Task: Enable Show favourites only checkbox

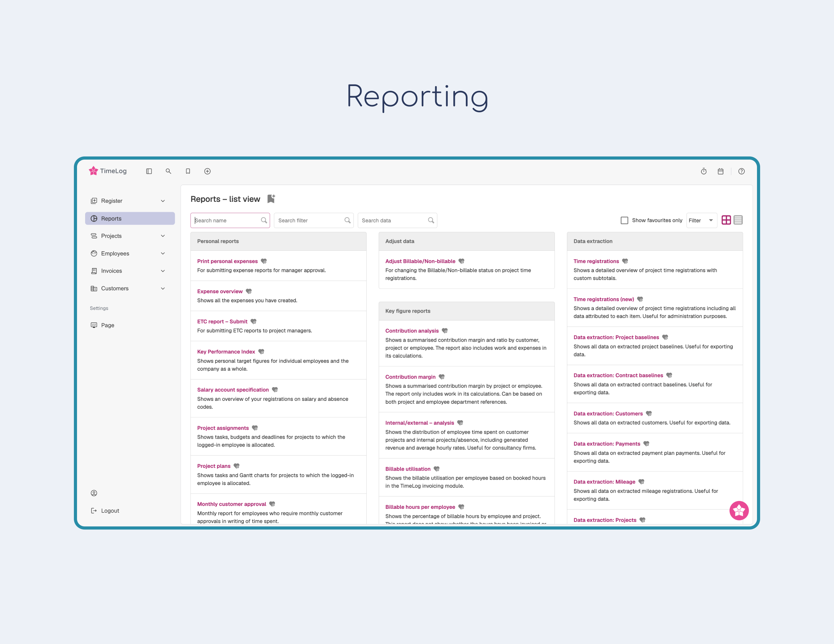Action: click(624, 220)
